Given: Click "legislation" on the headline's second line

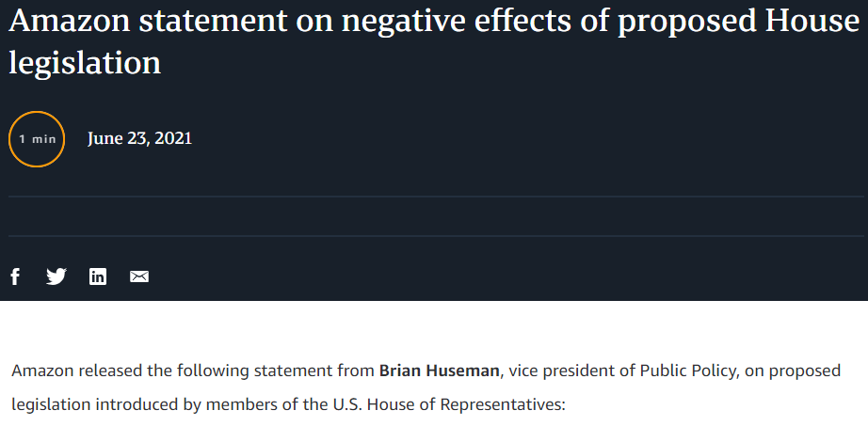Looking at the screenshot, I should pyautogui.click(x=85, y=62).
